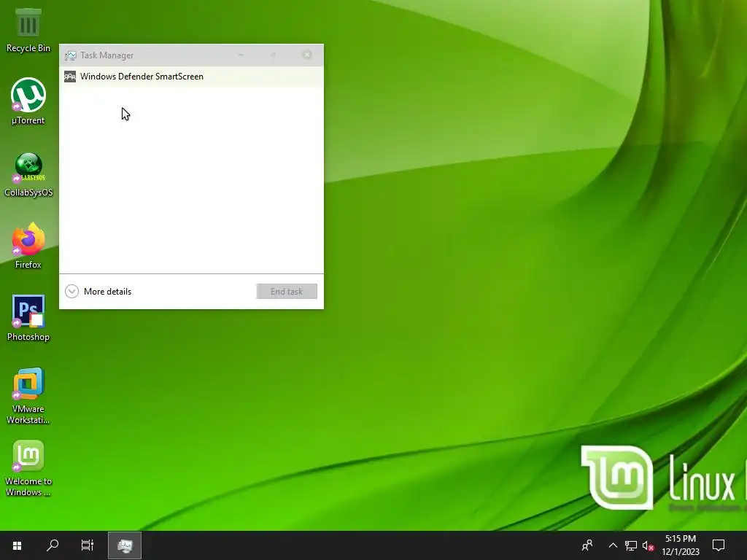Close the Task Manager window

pos(307,55)
